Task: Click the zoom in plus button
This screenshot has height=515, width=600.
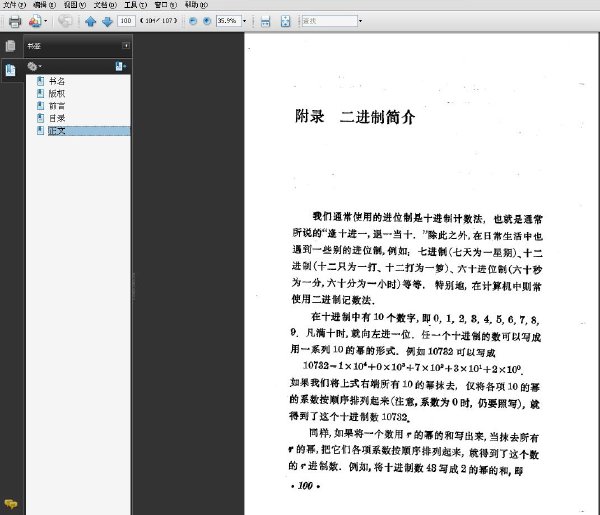Action: [x=207, y=21]
